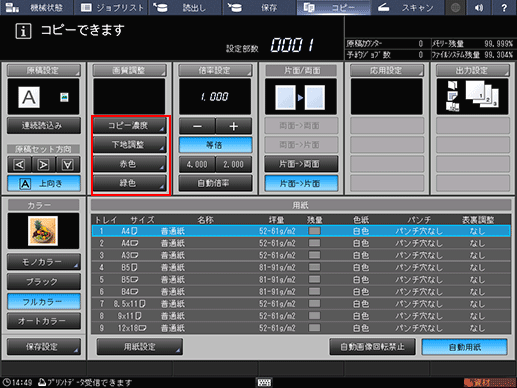Viewport: 517px width, 388px height.
Task: Select フルカラー color mode
Action: (x=44, y=302)
